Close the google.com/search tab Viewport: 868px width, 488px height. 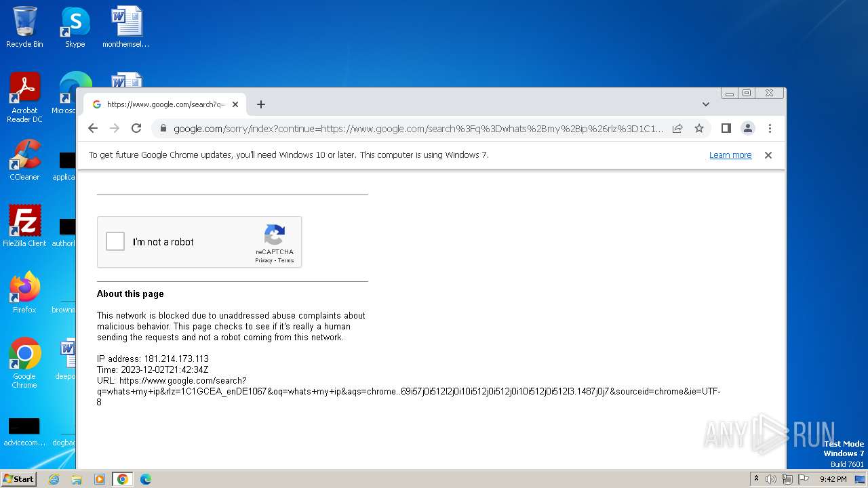(235, 104)
